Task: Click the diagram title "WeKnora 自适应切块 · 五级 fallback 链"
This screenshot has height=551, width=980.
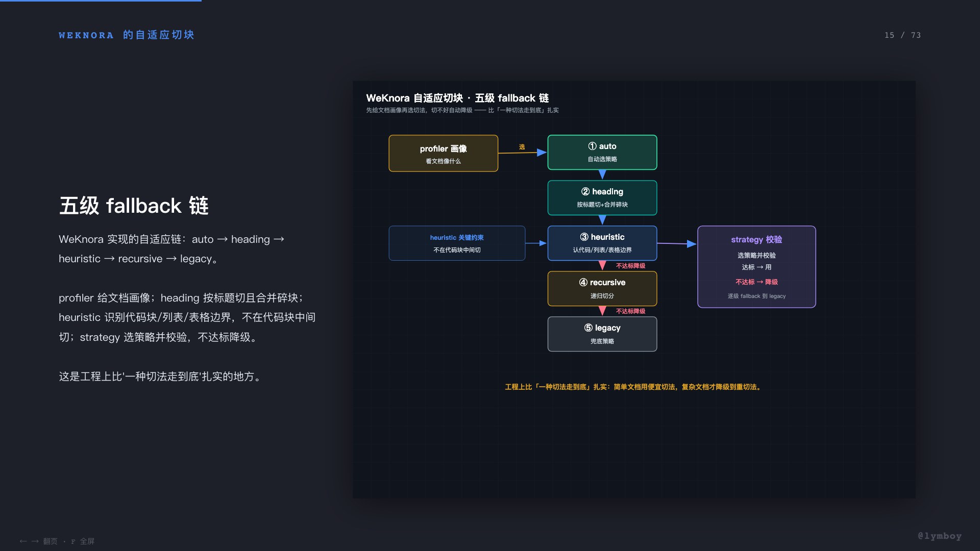Action: pyautogui.click(x=457, y=98)
